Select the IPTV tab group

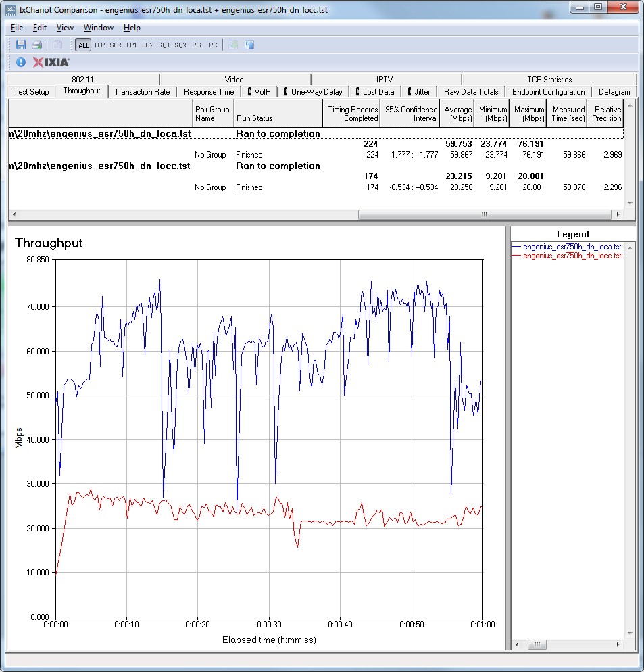[385, 79]
